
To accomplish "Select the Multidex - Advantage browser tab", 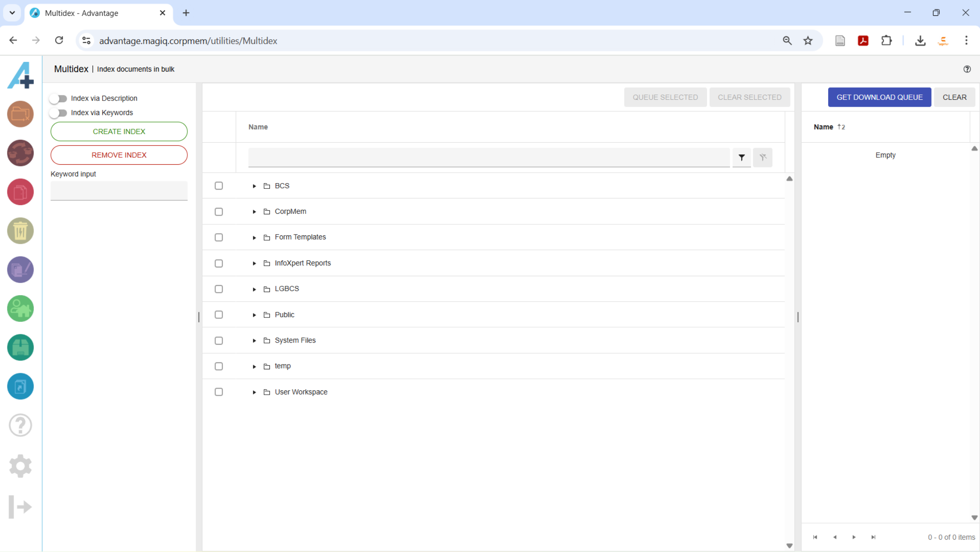I will [x=82, y=13].
